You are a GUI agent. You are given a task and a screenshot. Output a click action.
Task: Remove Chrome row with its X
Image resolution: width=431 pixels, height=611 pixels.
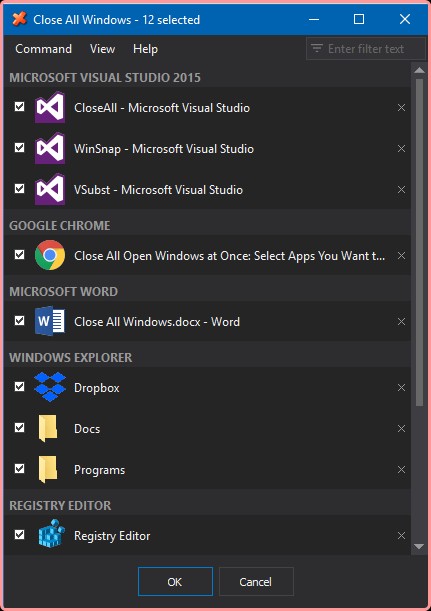401,256
